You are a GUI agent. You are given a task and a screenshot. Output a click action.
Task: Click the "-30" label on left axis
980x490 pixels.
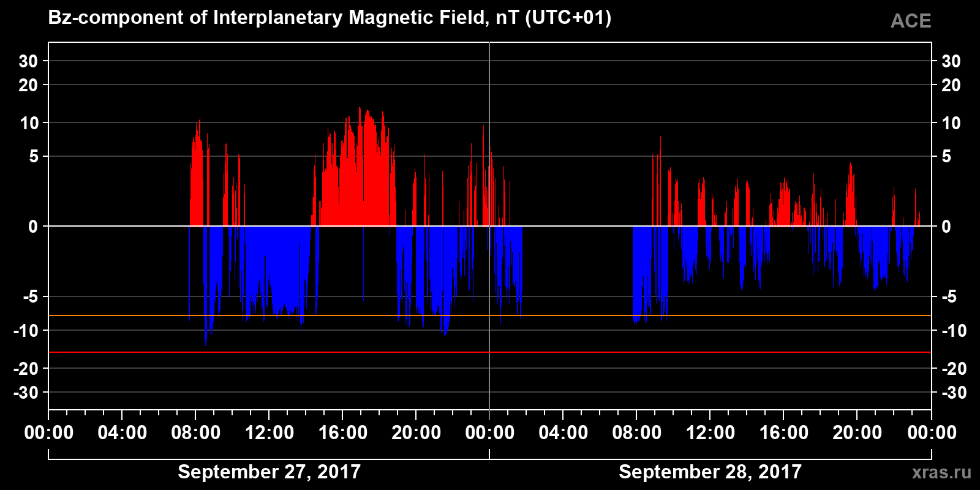[x=26, y=393]
